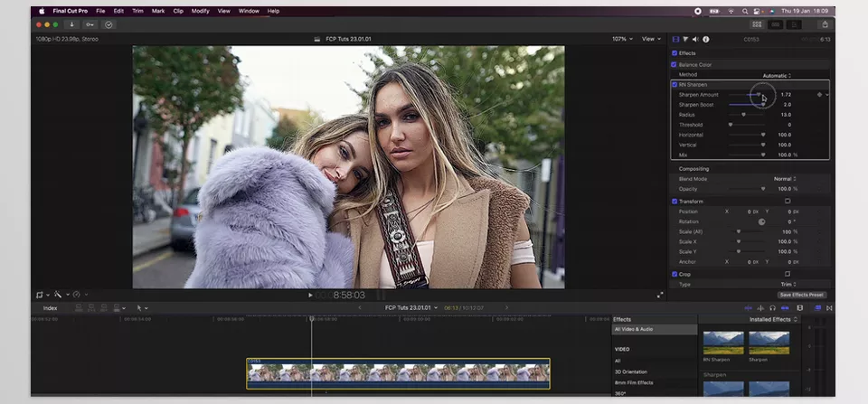The height and width of the screenshot is (404, 868).
Task: Click the viewer play button
Action: (x=310, y=295)
